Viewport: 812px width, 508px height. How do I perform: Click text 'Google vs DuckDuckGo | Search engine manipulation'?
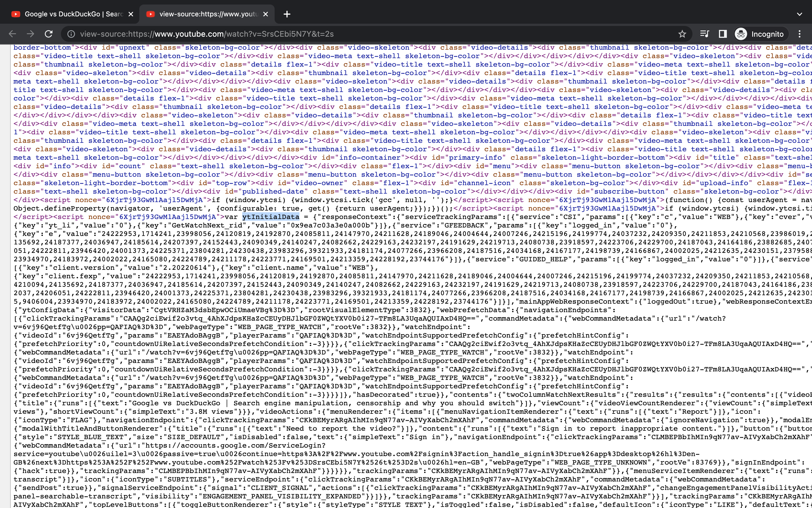pos(240,403)
